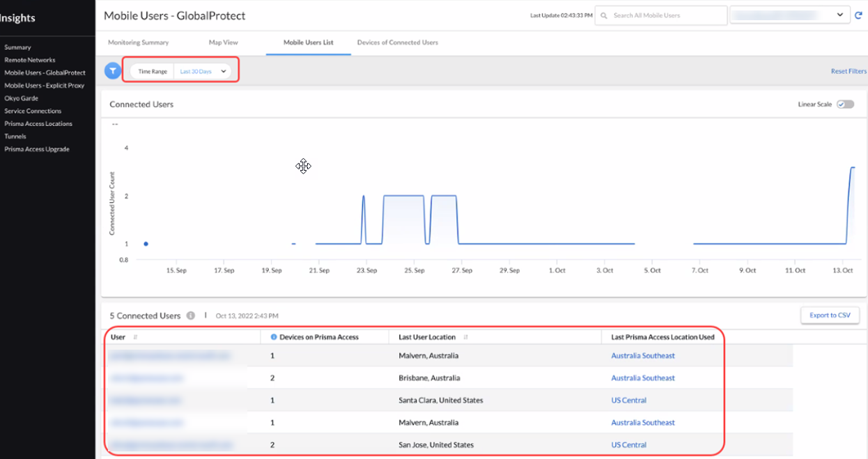868x459 pixels.
Task: Open the Last 30 Days time range dropdown
Action: (203, 71)
